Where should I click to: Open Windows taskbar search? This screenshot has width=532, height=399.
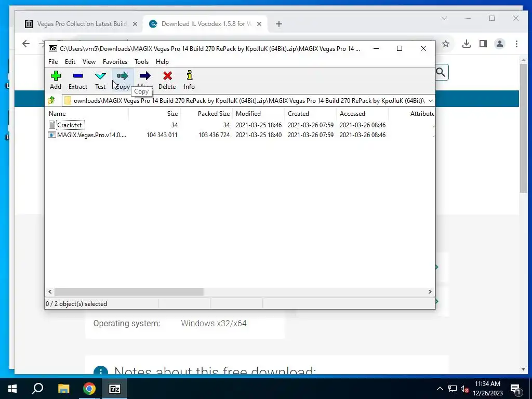[37, 389]
